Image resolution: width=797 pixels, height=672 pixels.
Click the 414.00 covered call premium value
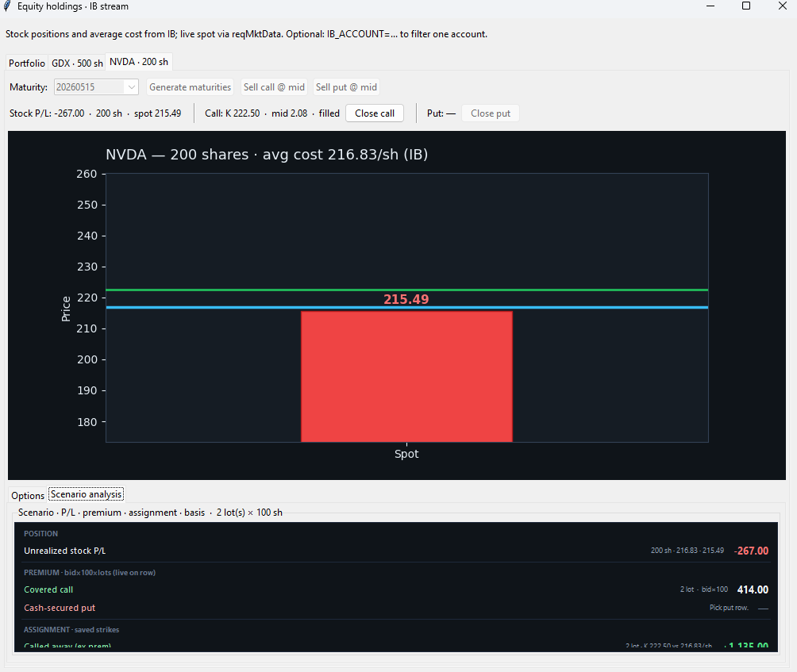(753, 589)
